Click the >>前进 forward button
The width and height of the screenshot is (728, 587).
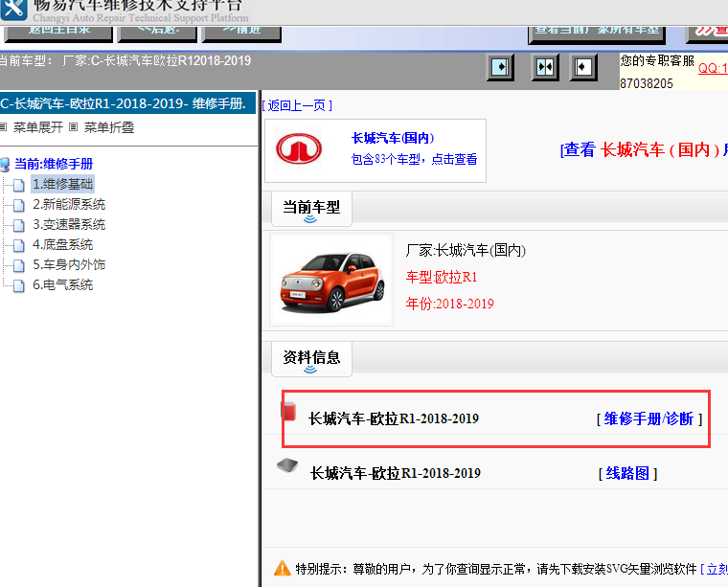pos(241,34)
